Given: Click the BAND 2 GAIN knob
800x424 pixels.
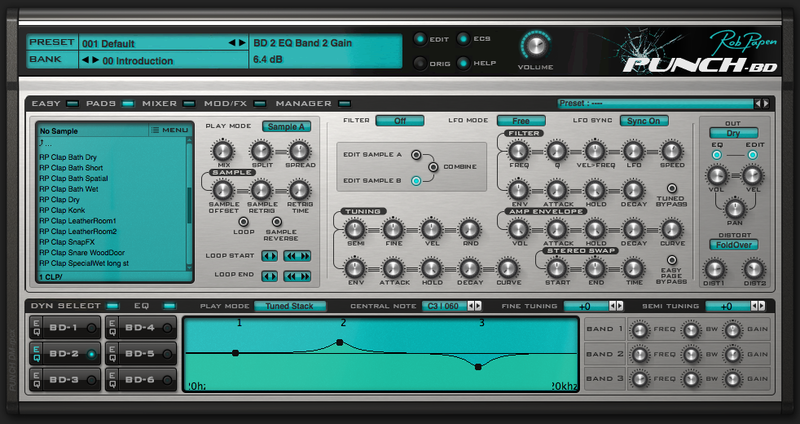Looking at the screenshot, I should pos(733,355).
